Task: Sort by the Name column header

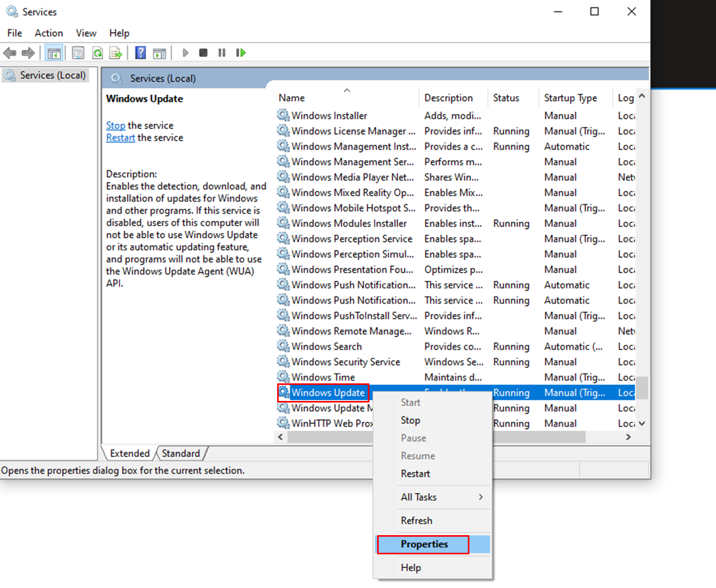Action: pyautogui.click(x=346, y=97)
